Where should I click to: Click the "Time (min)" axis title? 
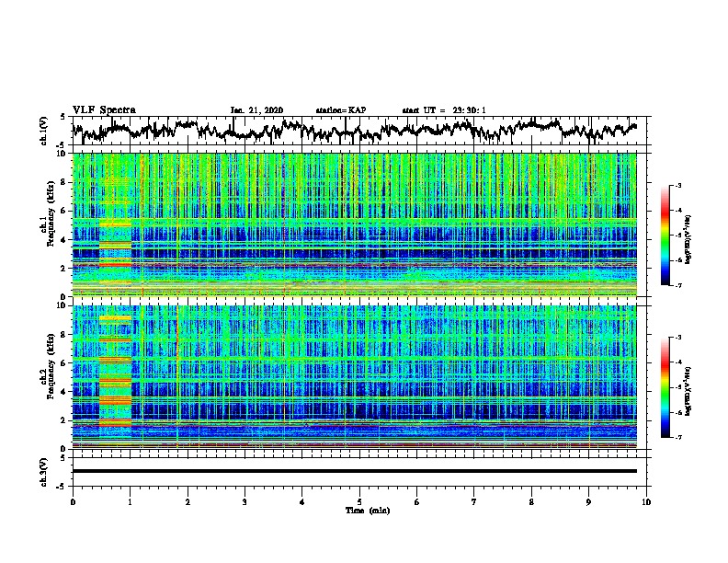pos(368,511)
